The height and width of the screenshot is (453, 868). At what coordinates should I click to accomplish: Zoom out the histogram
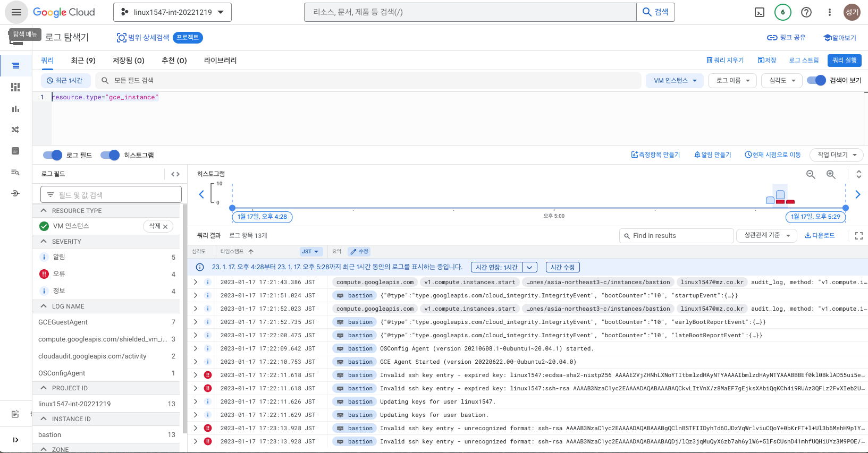coord(811,174)
